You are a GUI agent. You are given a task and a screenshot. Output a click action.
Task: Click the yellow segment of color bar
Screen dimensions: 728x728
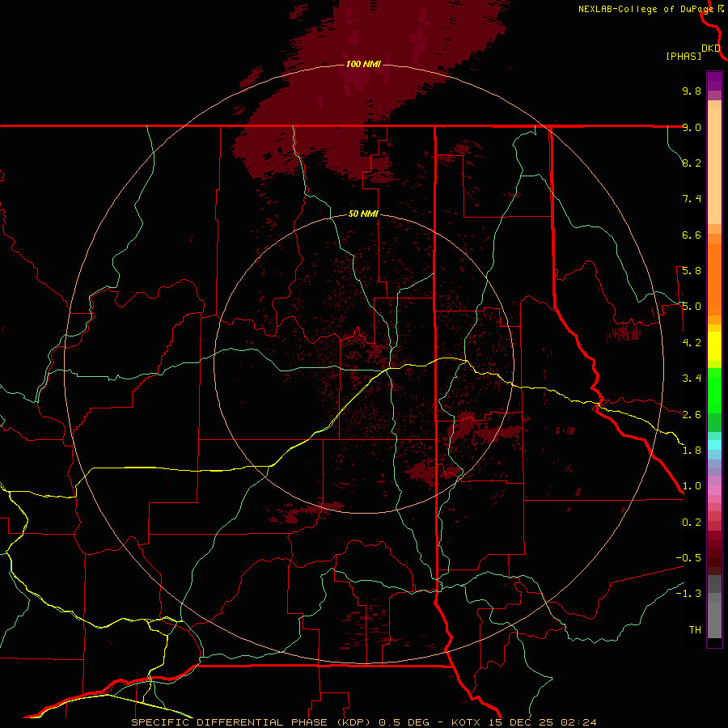click(x=714, y=346)
